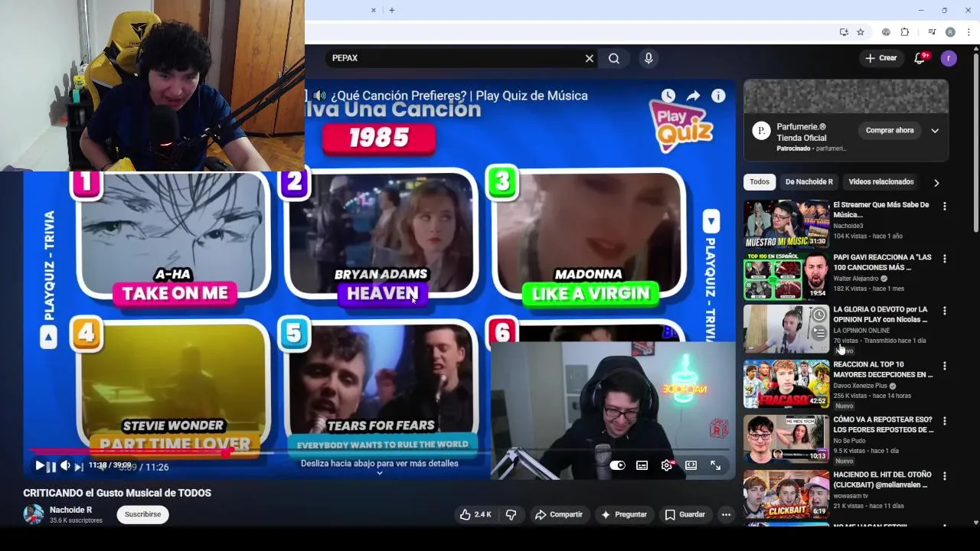Toggle the autoplay switch
The image size is (980, 551).
[618, 465]
